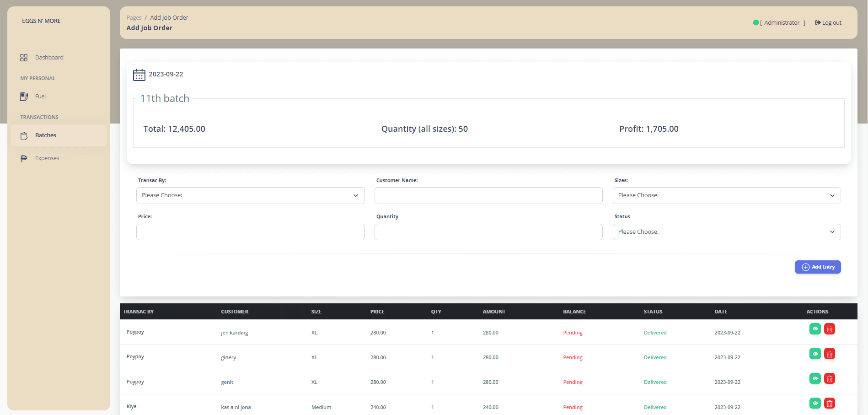Click the STATUS column header
This screenshot has height=415, width=868.
[653, 312]
